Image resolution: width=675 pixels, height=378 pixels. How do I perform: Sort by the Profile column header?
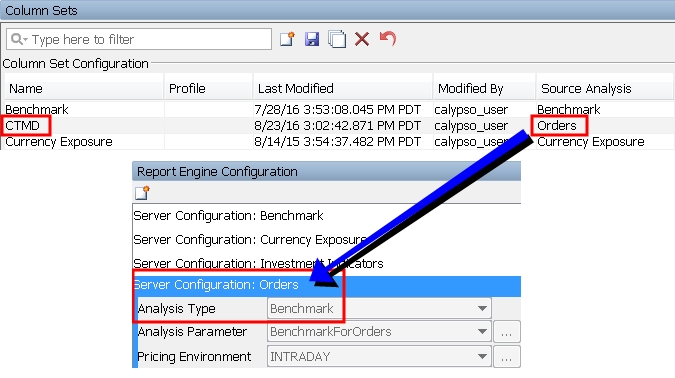click(x=208, y=88)
